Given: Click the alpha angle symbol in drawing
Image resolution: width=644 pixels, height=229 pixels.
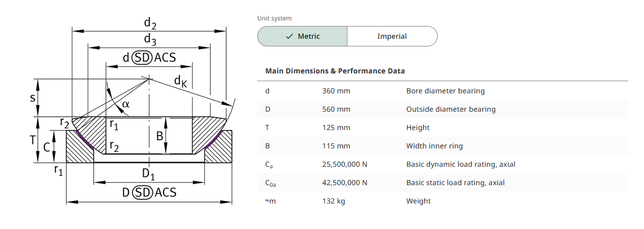Looking at the screenshot, I should (x=126, y=104).
